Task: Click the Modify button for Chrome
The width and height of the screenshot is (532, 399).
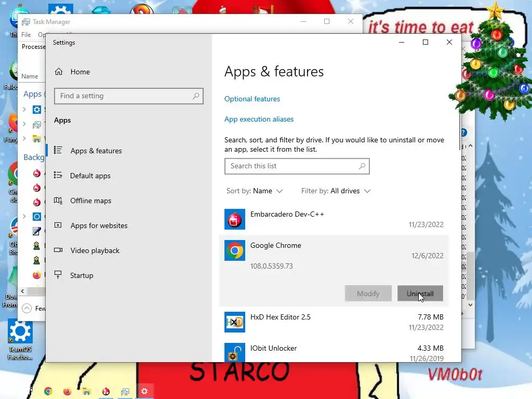Action: point(368,294)
